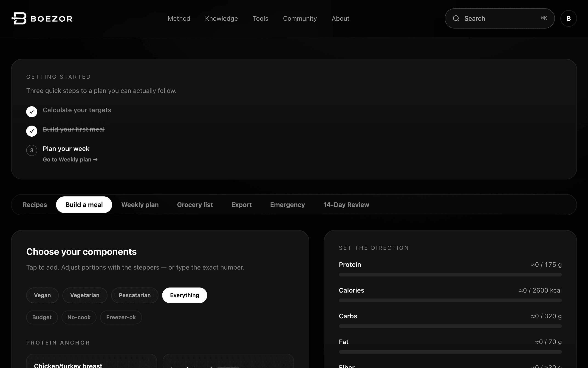Screen dimensions: 588x368
Task: Click the Calories progress bar
Action: (450, 301)
